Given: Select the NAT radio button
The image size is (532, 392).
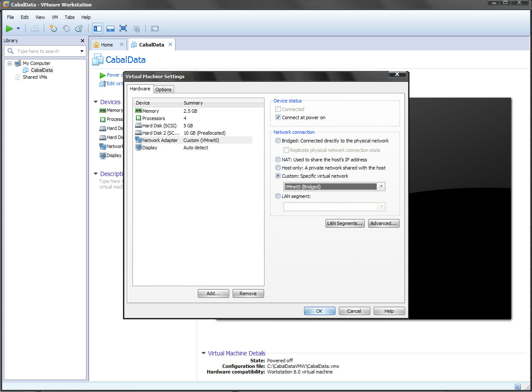Looking at the screenshot, I should point(278,160).
